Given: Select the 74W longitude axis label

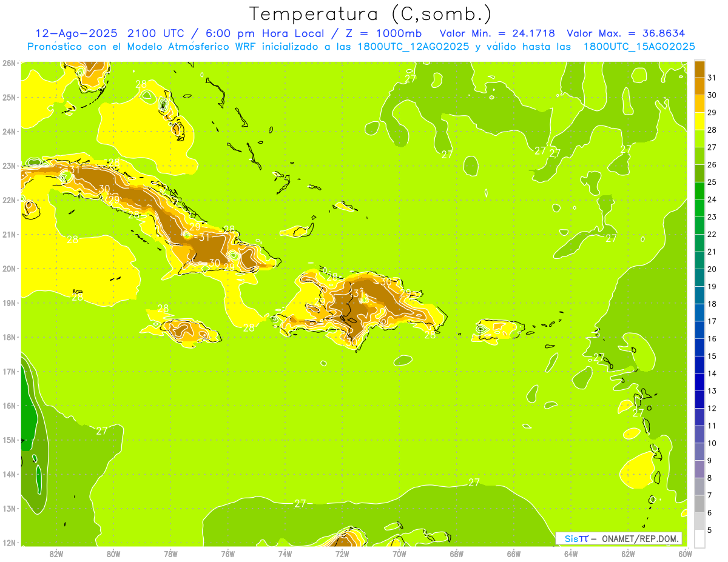Looking at the screenshot, I should (x=285, y=554).
